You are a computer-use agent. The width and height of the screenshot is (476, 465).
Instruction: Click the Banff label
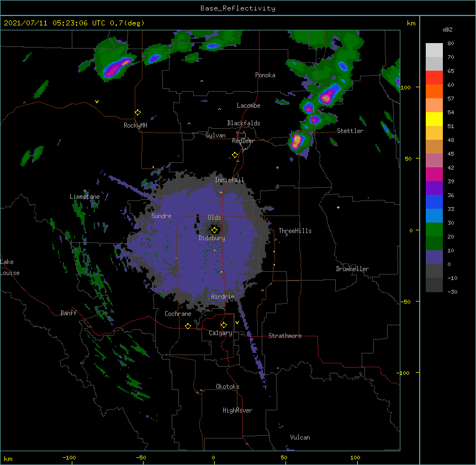(68, 313)
